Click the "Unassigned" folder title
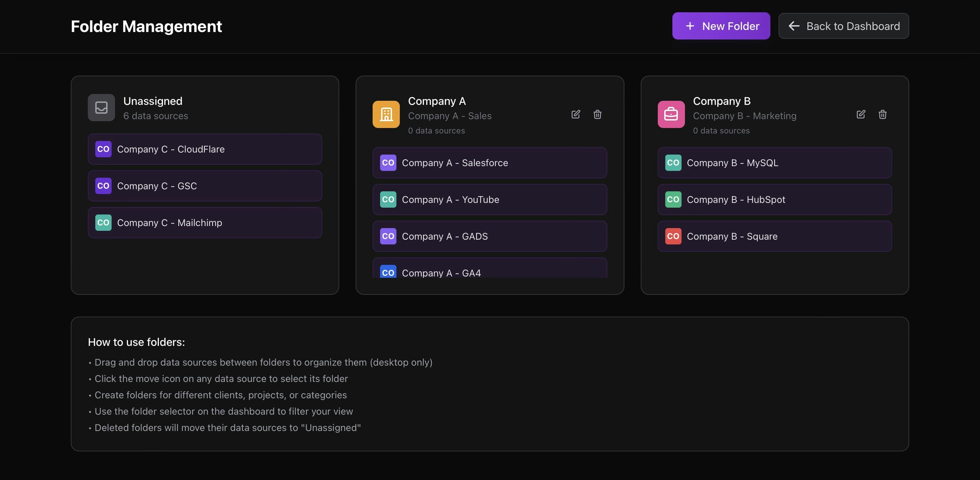 point(153,101)
